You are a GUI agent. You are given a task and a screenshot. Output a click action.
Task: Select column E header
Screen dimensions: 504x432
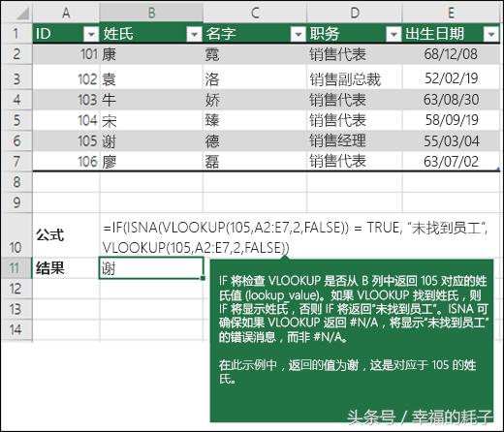[451, 13]
